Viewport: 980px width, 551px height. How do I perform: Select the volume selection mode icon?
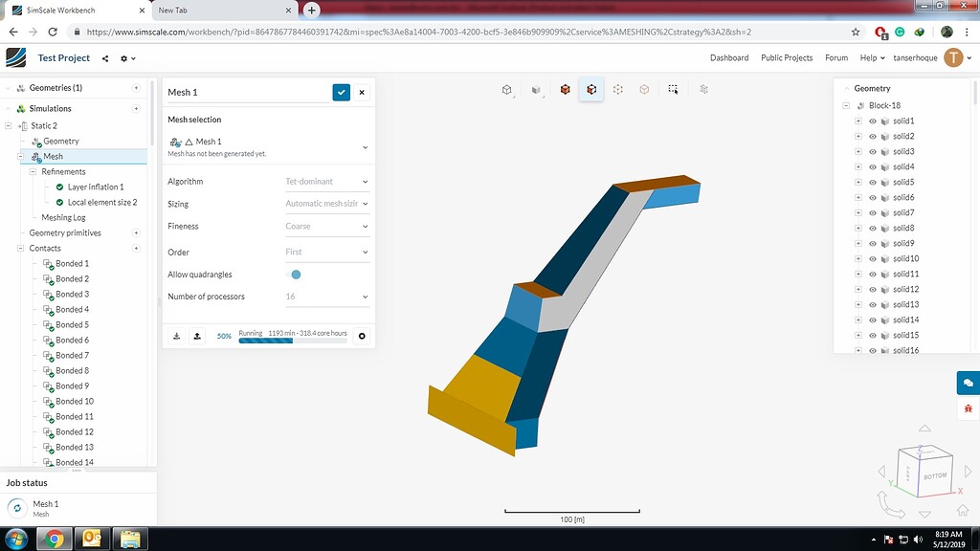coord(646,89)
